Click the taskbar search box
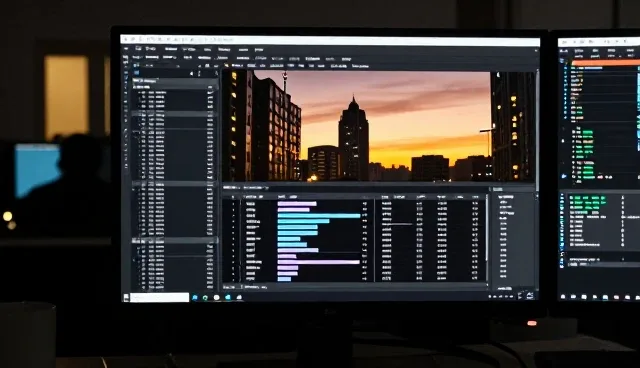The image size is (640, 368). click(x=160, y=297)
